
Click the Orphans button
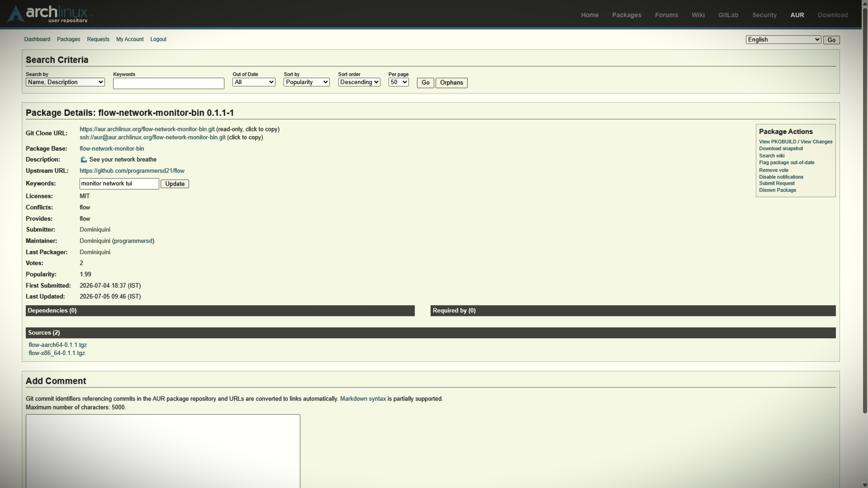451,83
